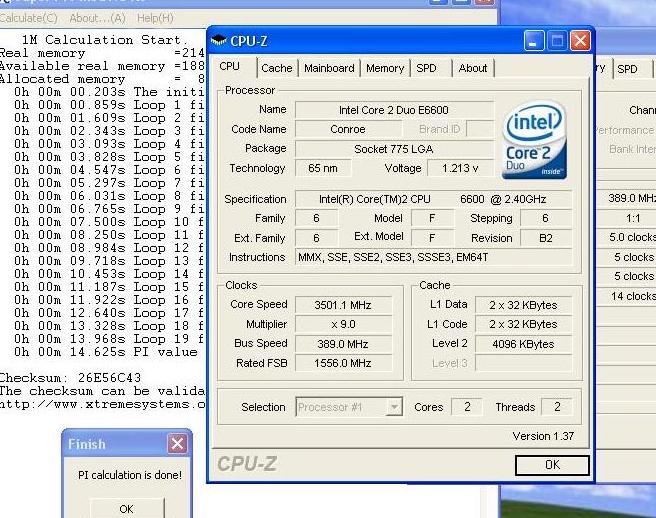
Task: Click the Multiplier value x 9.0
Action: tap(343, 324)
